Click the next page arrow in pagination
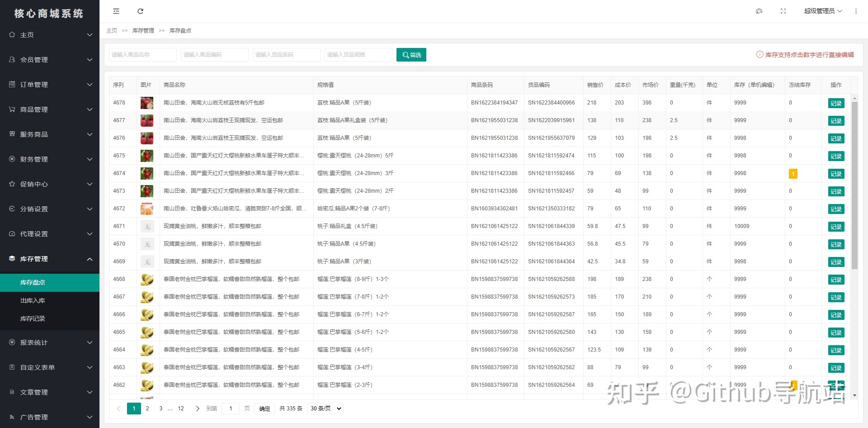 pyautogui.click(x=198, y=409)
